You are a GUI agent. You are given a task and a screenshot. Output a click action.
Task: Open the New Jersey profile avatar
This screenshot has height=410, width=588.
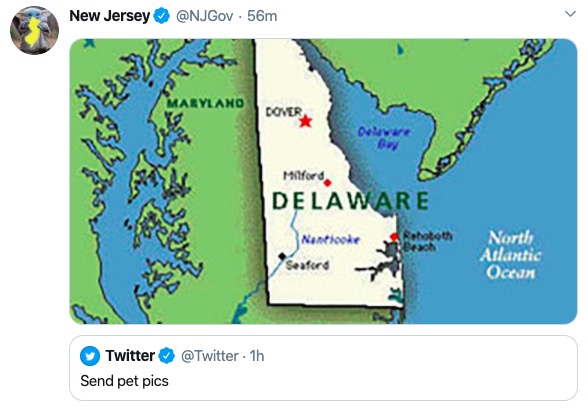tap(34, 30)
